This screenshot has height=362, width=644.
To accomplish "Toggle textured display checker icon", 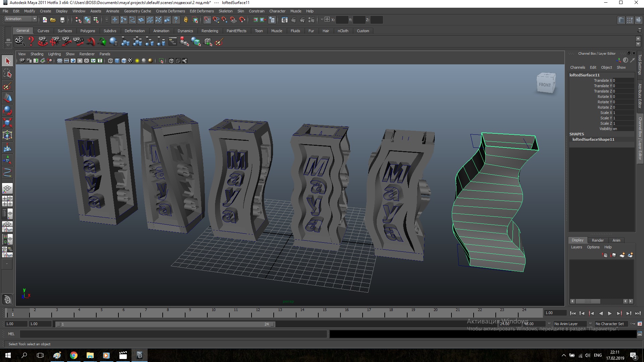I will [x=130, y=61].
